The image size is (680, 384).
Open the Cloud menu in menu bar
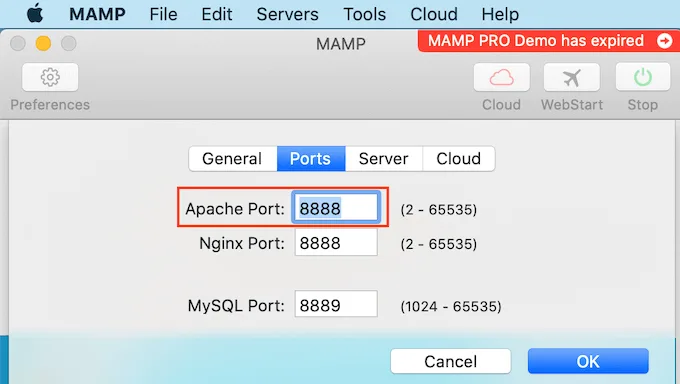pos(434,14)
